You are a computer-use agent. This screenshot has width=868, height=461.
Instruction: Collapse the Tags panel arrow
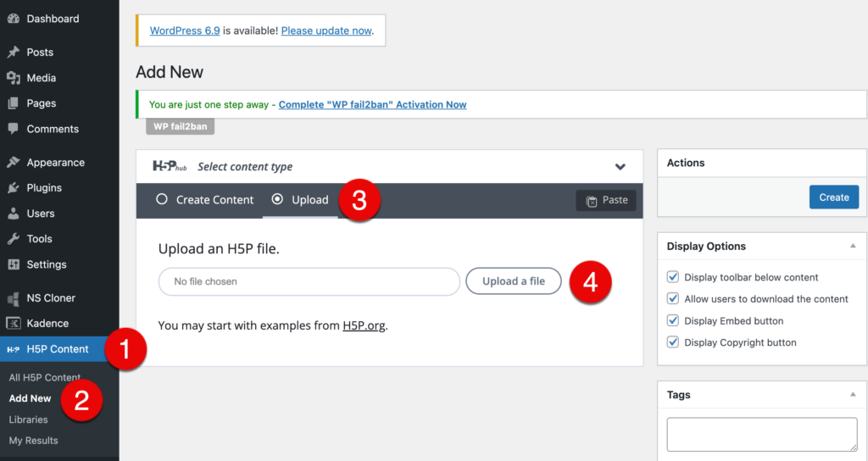[x=852, y=394]
